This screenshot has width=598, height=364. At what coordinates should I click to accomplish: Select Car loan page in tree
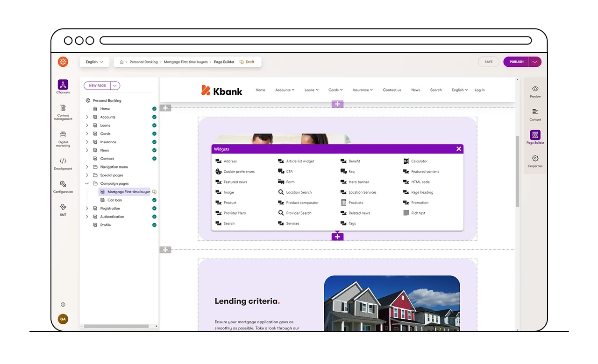114,200
